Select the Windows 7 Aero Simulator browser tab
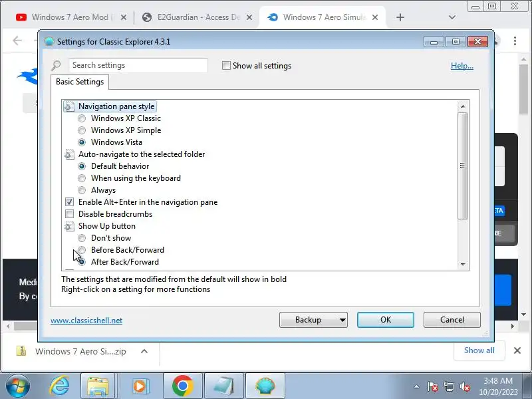Screen dimensions: 532x399 (324, 17)
